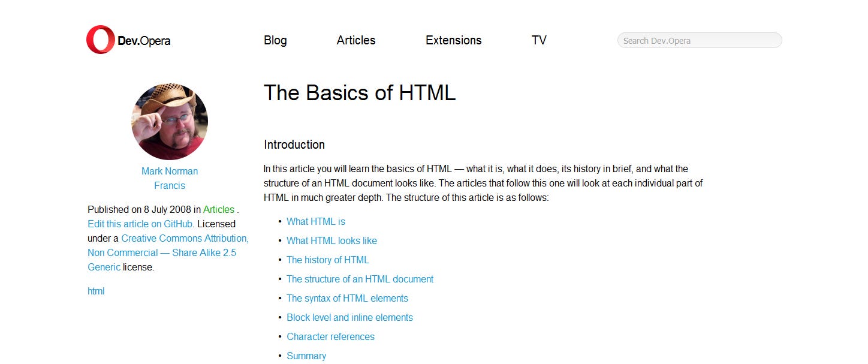Jump to What HTML looks like
868x364 pixels.
331,240
